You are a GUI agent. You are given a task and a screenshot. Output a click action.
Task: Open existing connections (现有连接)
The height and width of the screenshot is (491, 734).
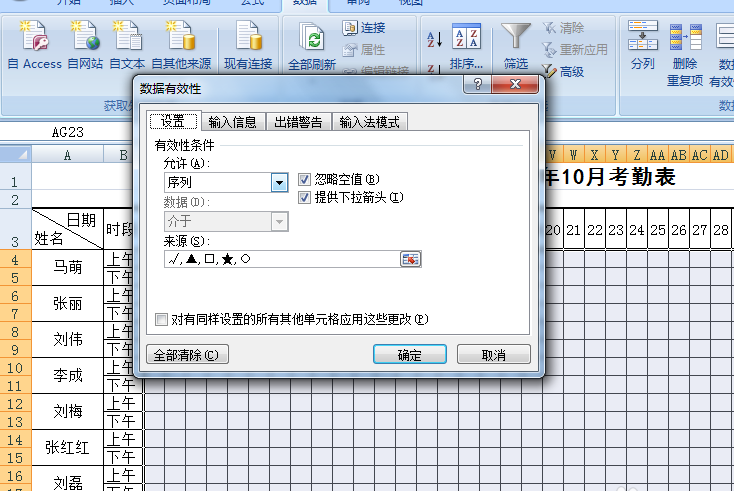(248, 45)
